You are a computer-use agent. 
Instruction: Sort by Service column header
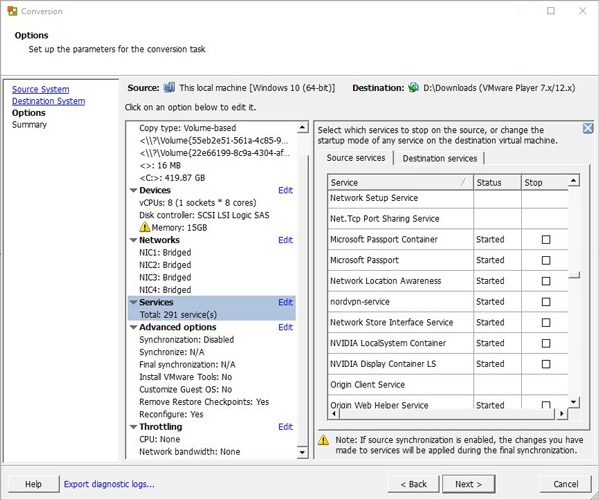click(400, 182)
